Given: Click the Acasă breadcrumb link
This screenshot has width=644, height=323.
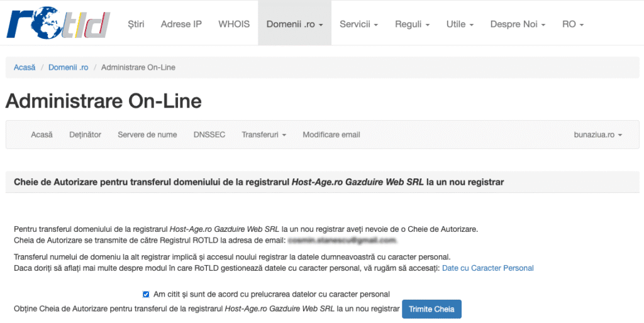Looking at the screenshot, I should pos(25,67).
